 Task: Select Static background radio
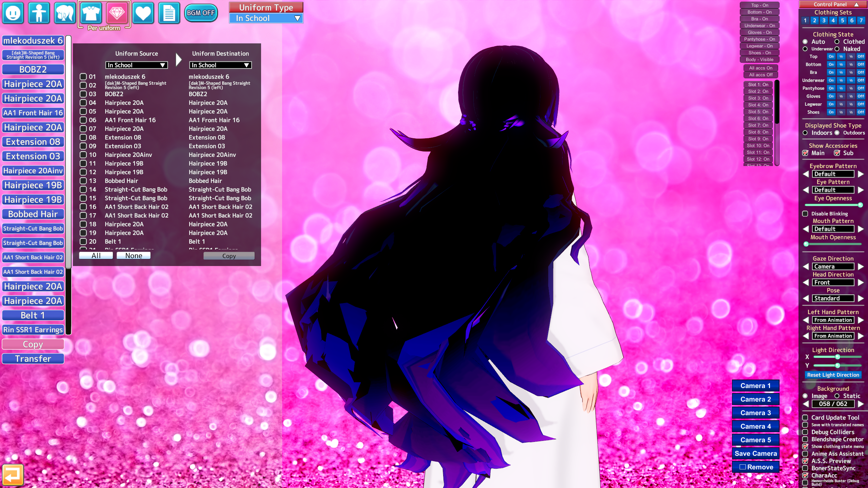tap(837, 396)
